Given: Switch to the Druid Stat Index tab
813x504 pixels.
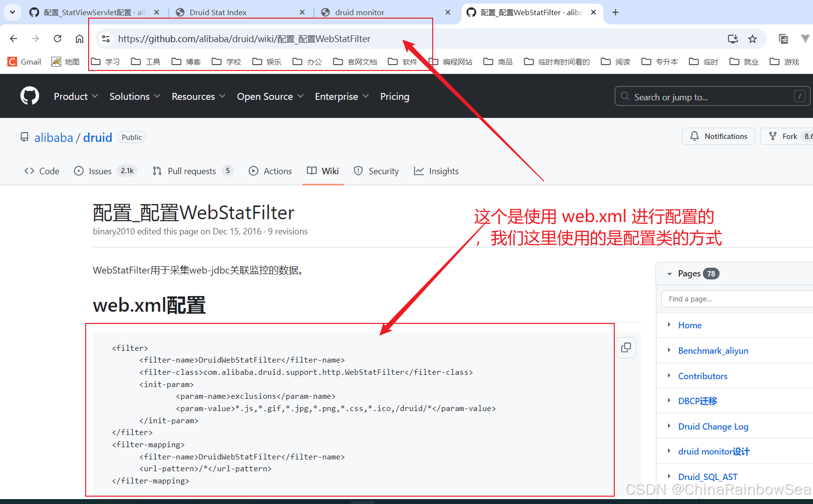Looking at the screenshot, I should [x=217, y=12].
